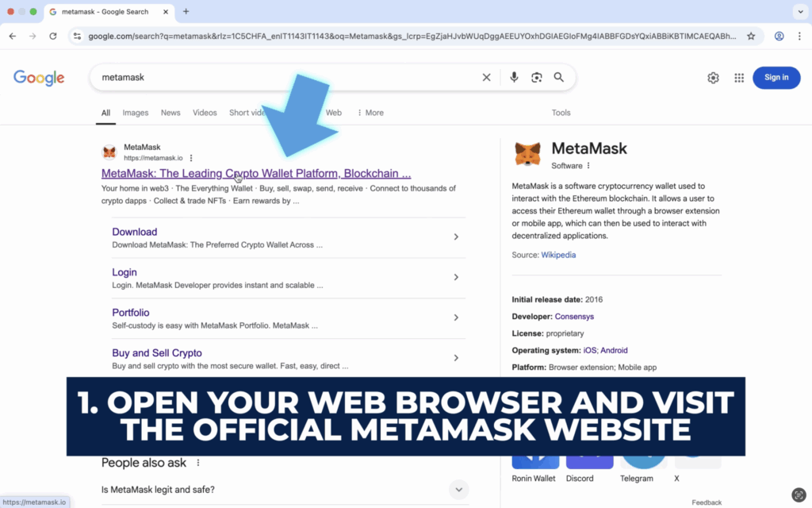Switch to Images tab
Viewport: 812px width, 508px height.
(x=135, y=113)
